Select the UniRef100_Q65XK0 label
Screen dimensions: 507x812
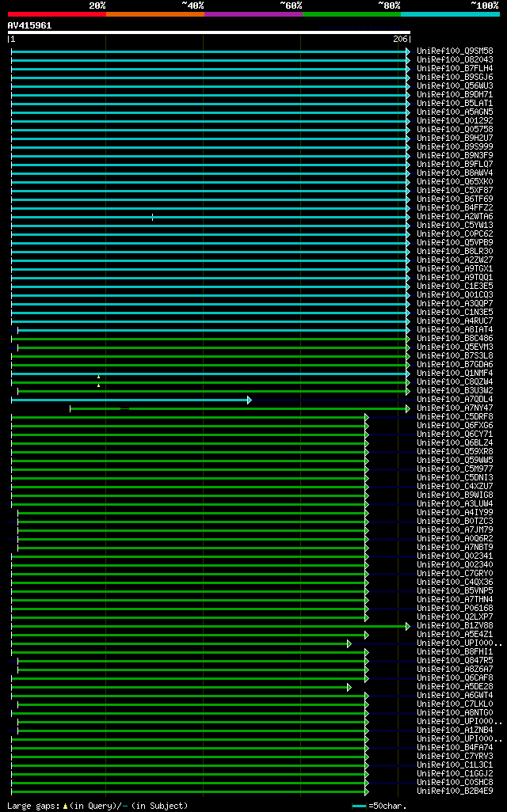[456, 182]
